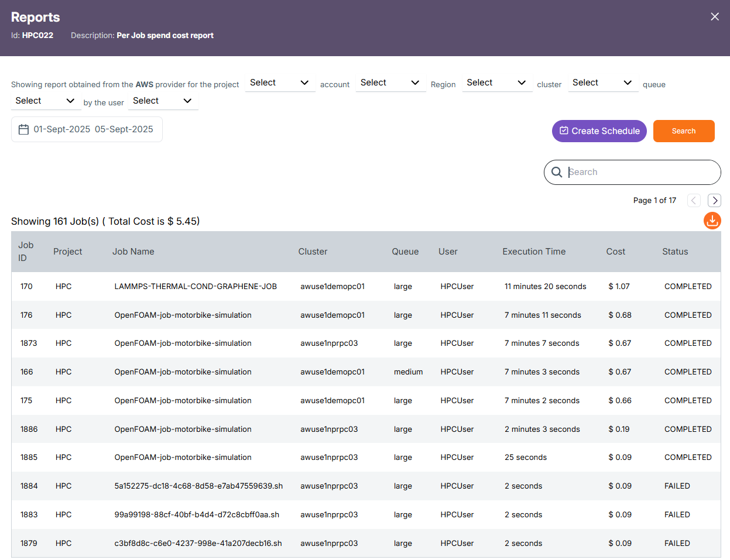
Task: Click Job ID 170
Action: [26, 287]
